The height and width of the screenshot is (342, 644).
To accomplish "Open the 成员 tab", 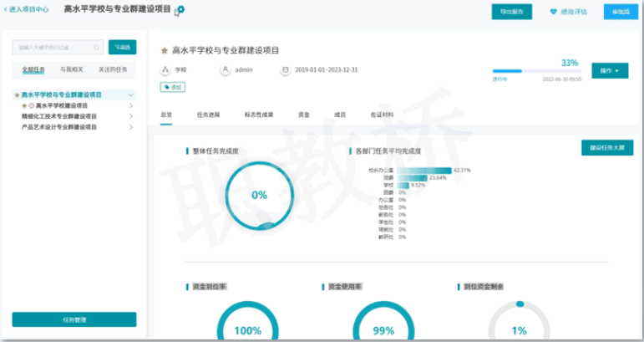I will (x=340, y=115).
